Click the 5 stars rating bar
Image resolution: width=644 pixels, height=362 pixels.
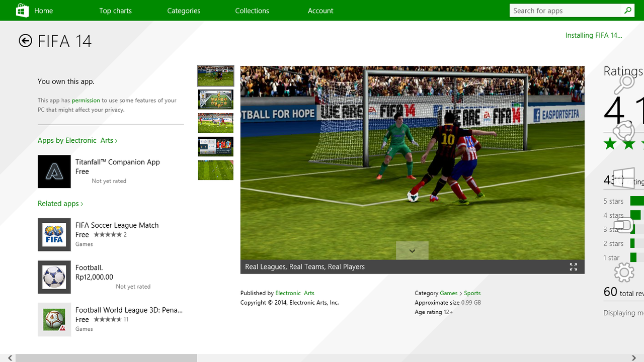coord(637,201)
